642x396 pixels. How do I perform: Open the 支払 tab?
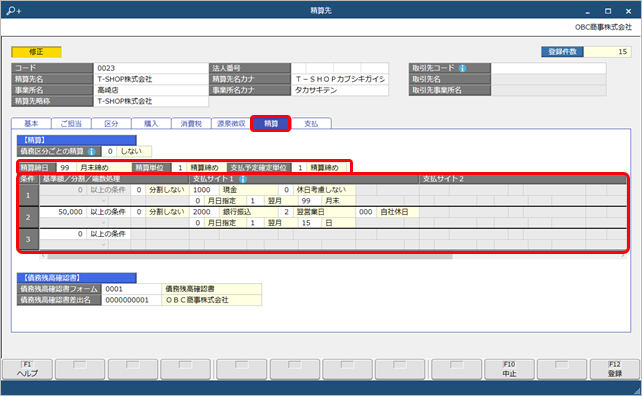[x=311, y=123]
